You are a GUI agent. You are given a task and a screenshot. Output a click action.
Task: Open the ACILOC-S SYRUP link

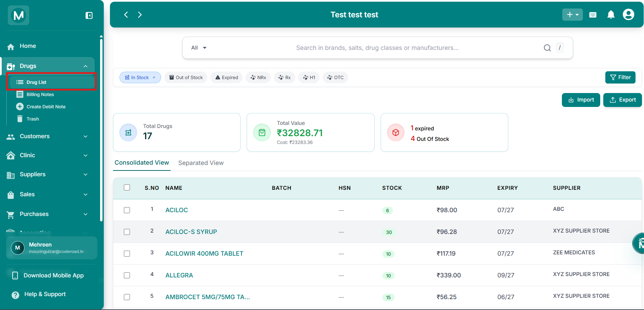pos(191,232)
